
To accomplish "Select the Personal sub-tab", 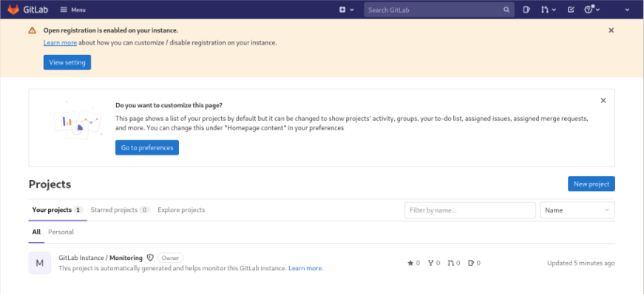I will pos(61,232).
